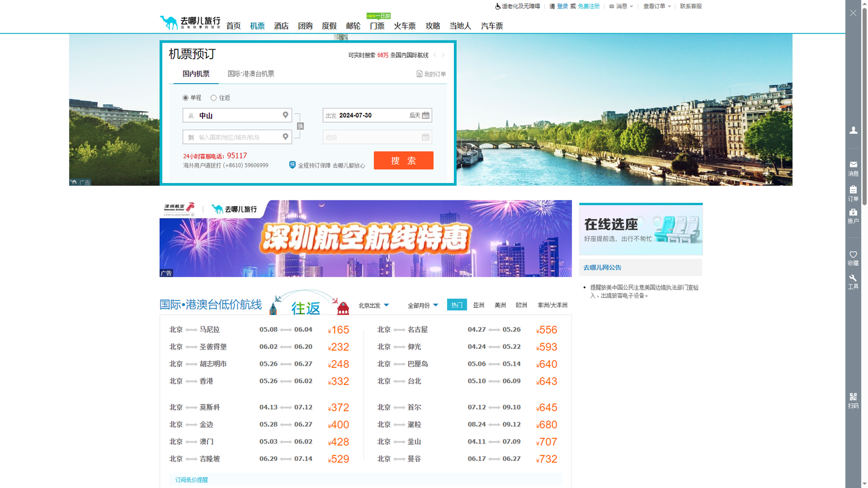Open 消息 messages icon in right sidebar

[853, 168]
